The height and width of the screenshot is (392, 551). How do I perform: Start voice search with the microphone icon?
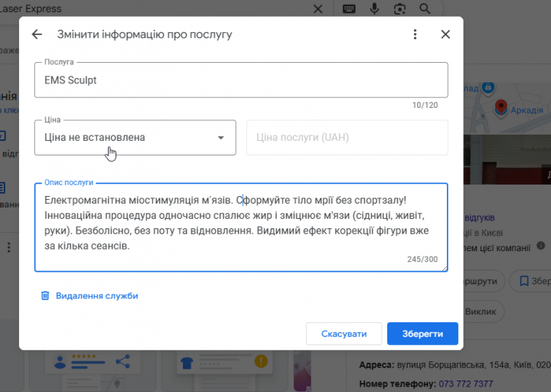[x=374, y=8]
